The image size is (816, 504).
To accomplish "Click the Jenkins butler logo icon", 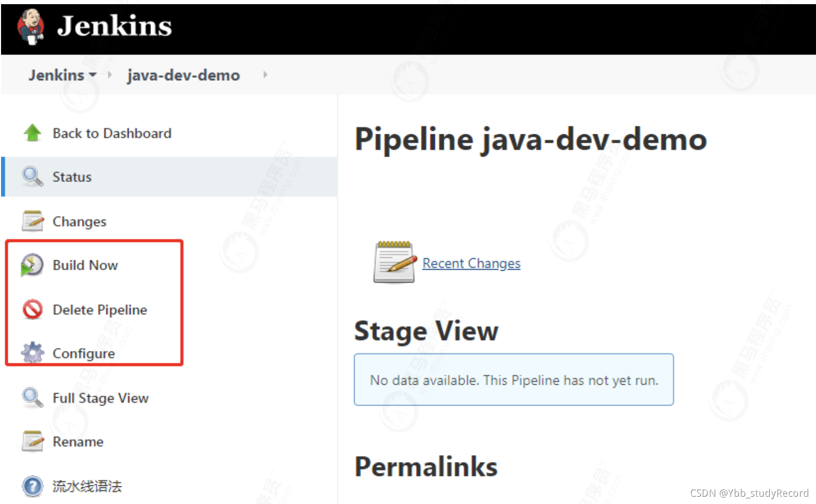I will 31,26.
